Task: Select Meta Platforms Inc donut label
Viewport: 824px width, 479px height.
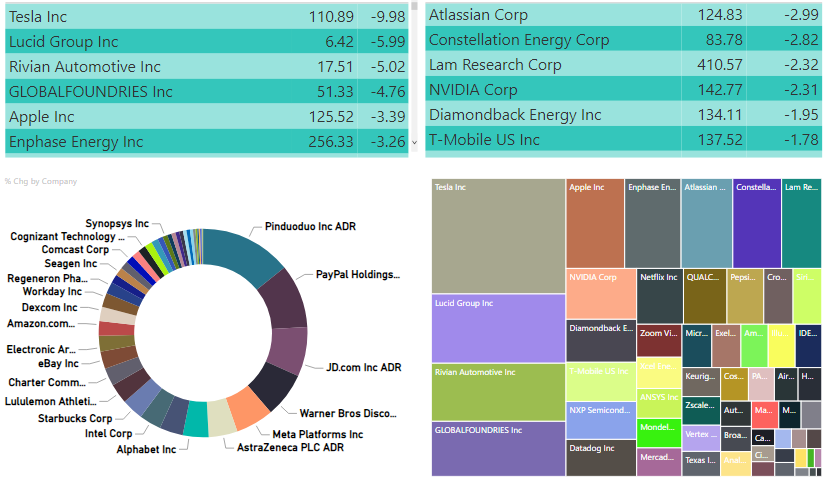Action: point(318,434)
